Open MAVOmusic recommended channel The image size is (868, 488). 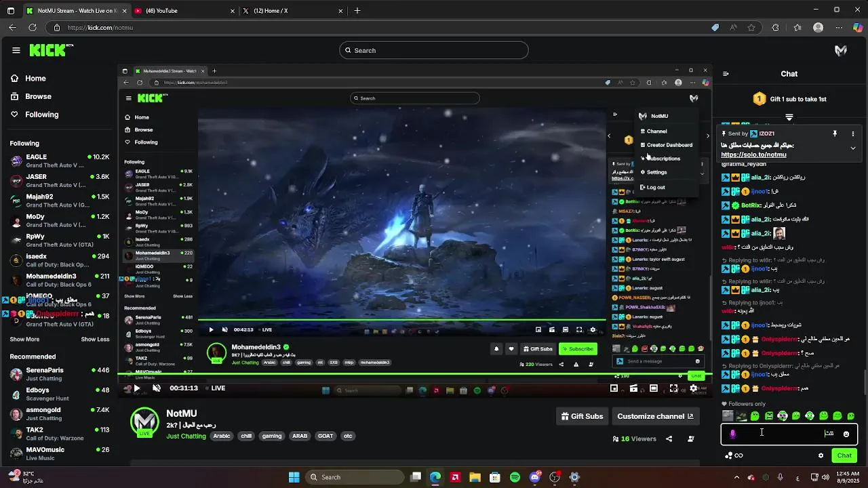click(x=60, y=453)
